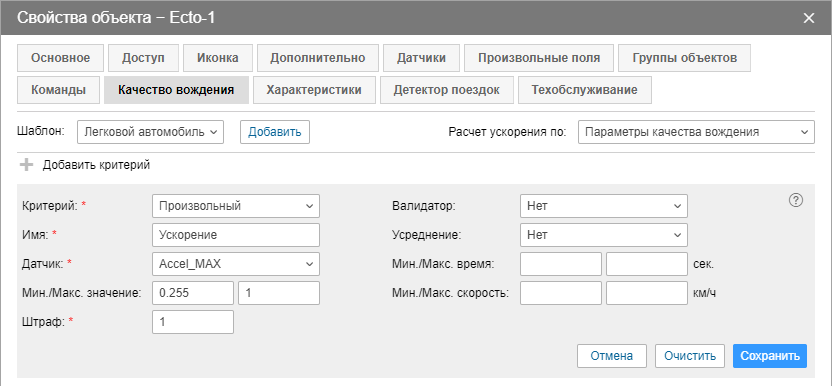The width and height of the screenshot is (832, 386).
Task: Click the Очистить button
Action: (x=690, y=356)
